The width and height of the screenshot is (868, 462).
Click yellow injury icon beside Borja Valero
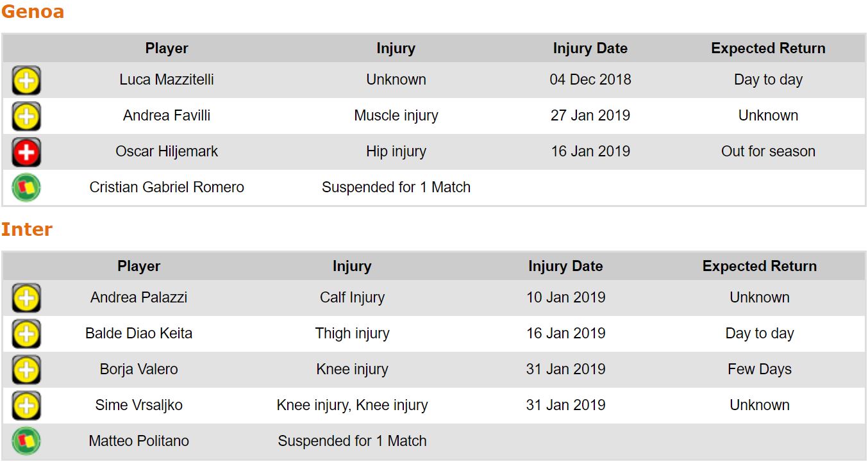[x=26, y=370]
